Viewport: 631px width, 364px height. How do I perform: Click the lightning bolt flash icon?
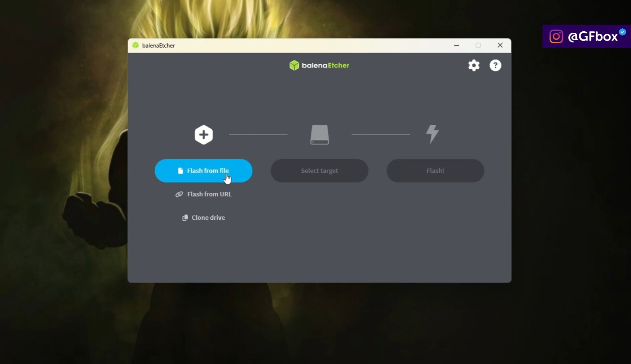tap(432, 134)
